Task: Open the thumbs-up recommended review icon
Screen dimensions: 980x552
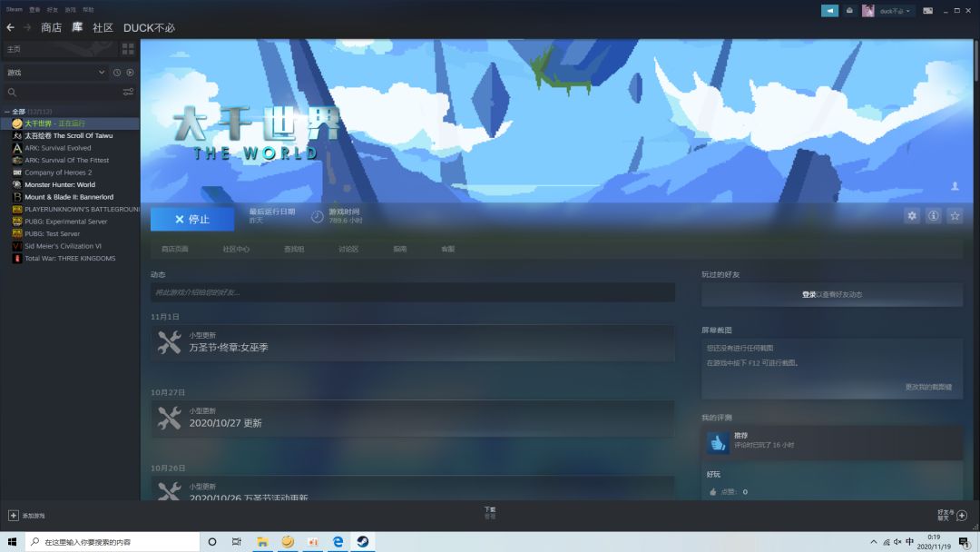Action: point(718,443)
